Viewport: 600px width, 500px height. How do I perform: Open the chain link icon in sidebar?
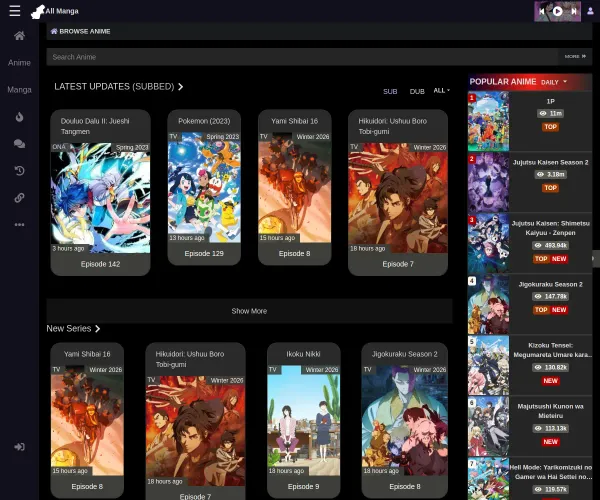[x=19, y=198]
